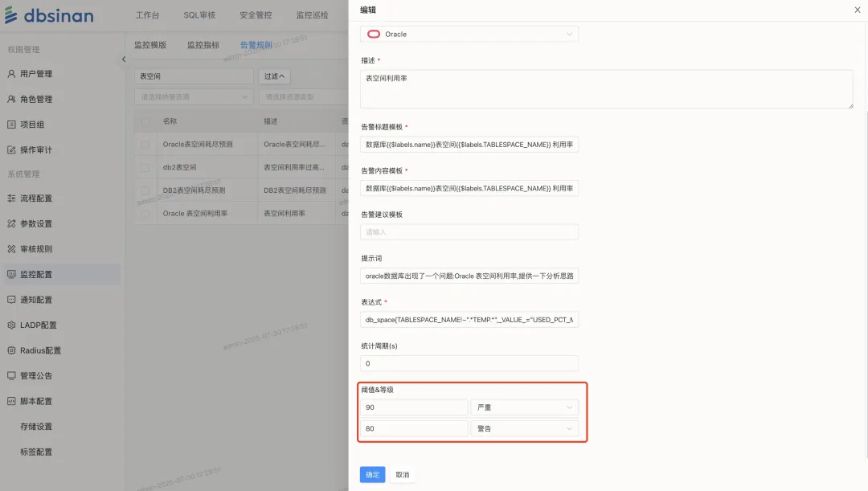Click the threshold input showing 90

coord(414,407)
